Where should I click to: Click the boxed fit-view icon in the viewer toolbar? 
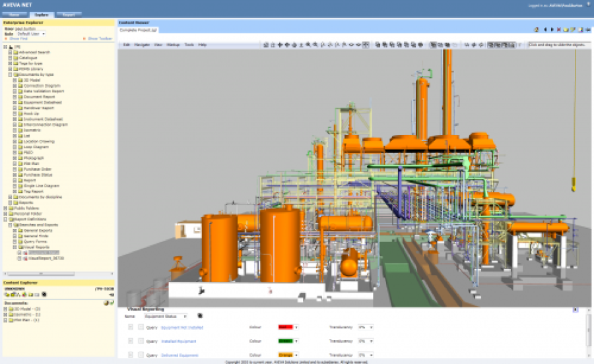(366, 45)
